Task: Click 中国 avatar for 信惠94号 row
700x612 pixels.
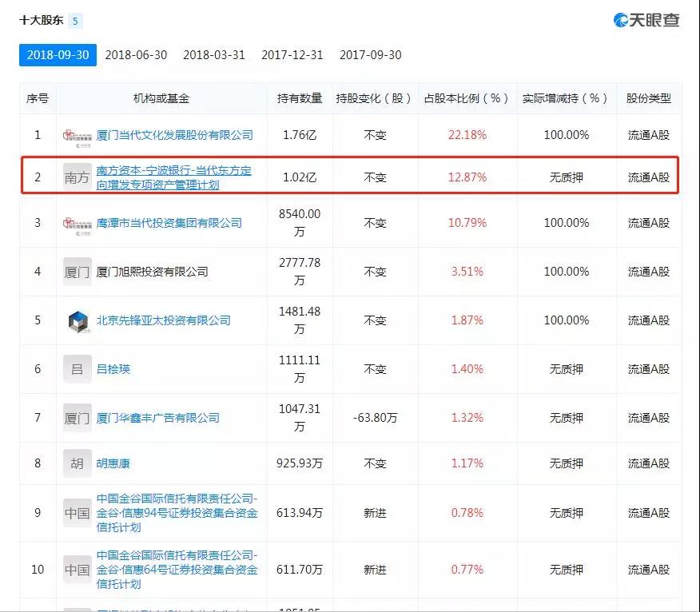Action: [78, 513]
